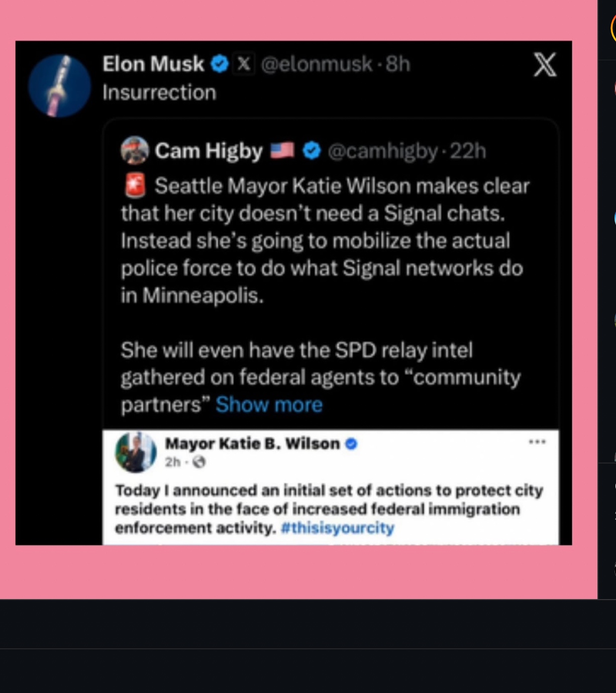Click the 22h timestamp on the quoted tweet

(x=468, y=151)
